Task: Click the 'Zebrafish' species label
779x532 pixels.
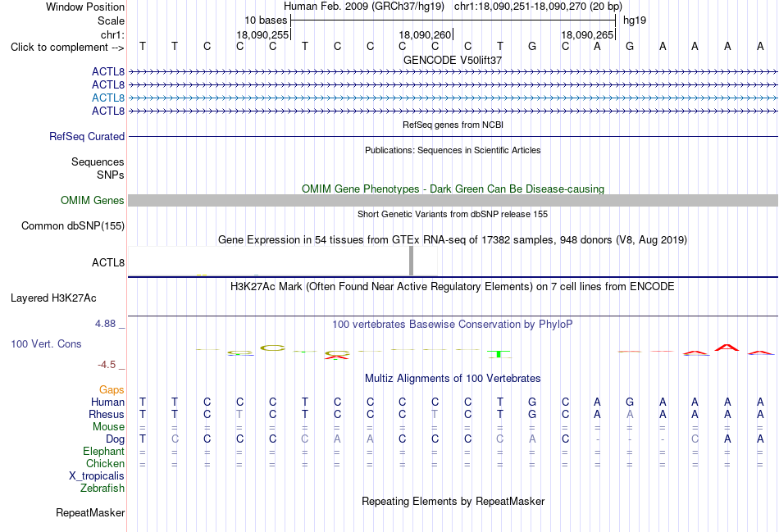Action: pos(102,489)
